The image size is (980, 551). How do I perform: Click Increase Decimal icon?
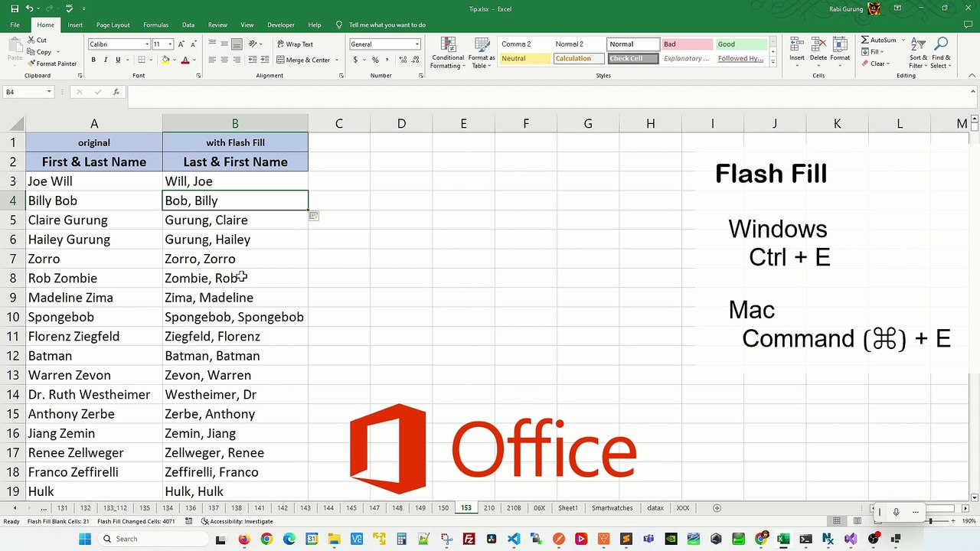[401, 60]
